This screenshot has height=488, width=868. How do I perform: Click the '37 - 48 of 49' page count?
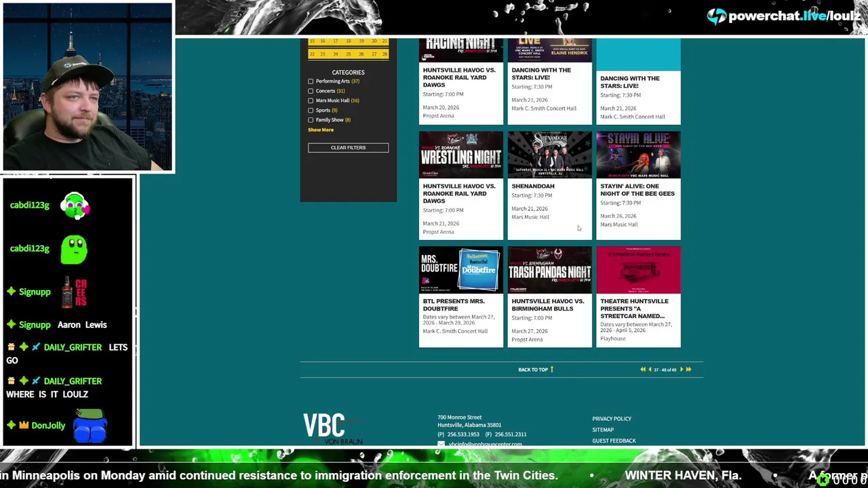point(665,370)
